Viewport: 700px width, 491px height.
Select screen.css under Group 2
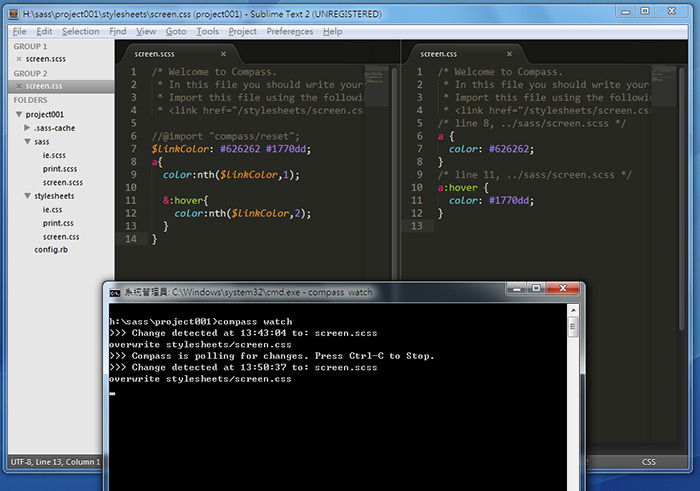[44, 86]
